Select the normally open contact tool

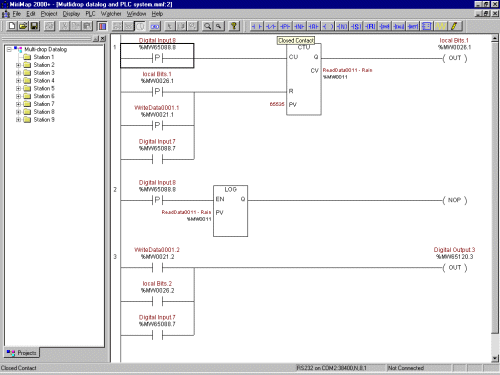(257, 26)
